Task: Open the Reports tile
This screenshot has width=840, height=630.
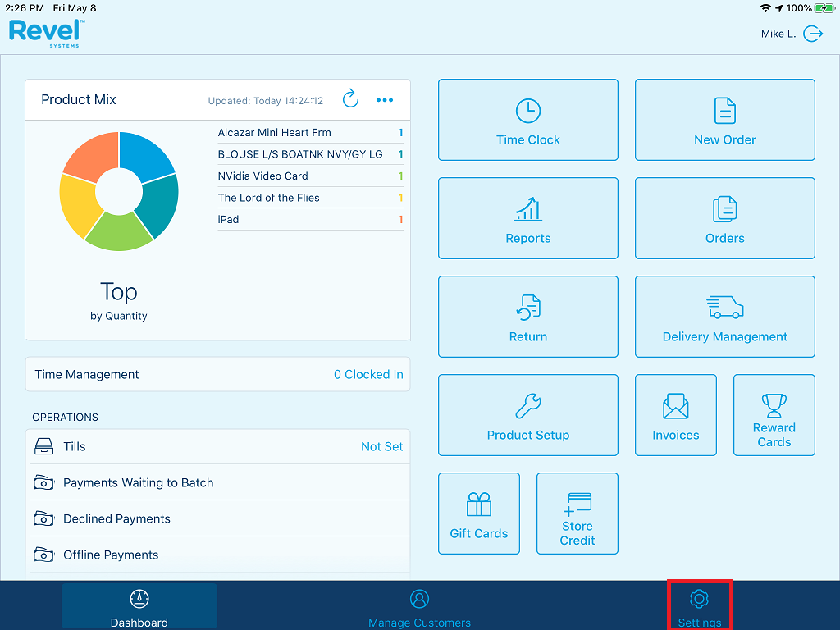Action: (x=527, y=218)
